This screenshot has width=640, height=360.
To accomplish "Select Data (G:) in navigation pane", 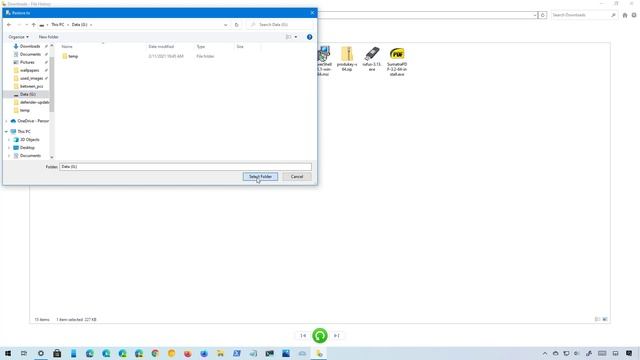I will (x=27, y=94).
